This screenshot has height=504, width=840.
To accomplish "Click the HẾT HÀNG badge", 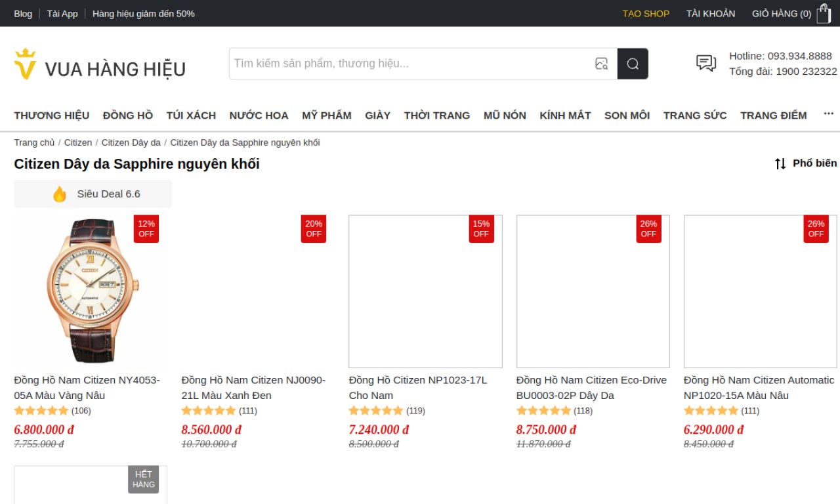I will (x=144, y=480).
